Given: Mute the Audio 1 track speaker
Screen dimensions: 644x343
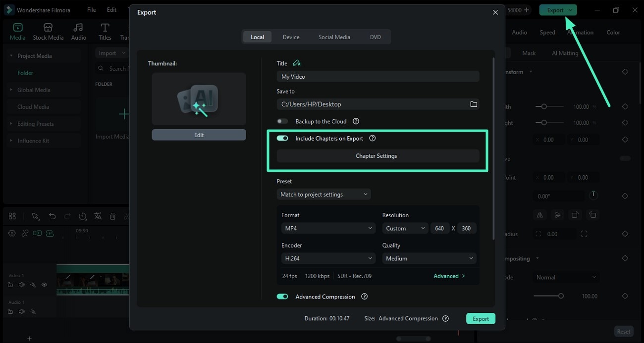Looking at the screenshot, I should point(21,312).
